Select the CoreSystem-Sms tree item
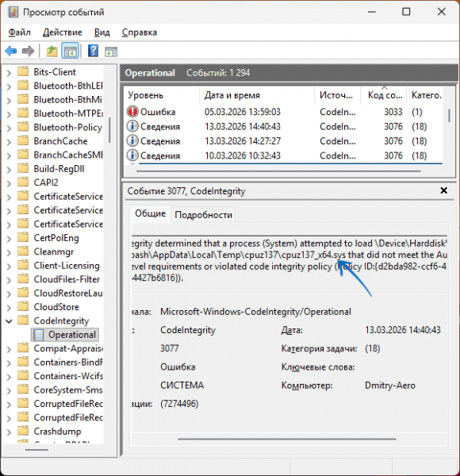This screenshot has height=476, width=460. click(68, 390)
